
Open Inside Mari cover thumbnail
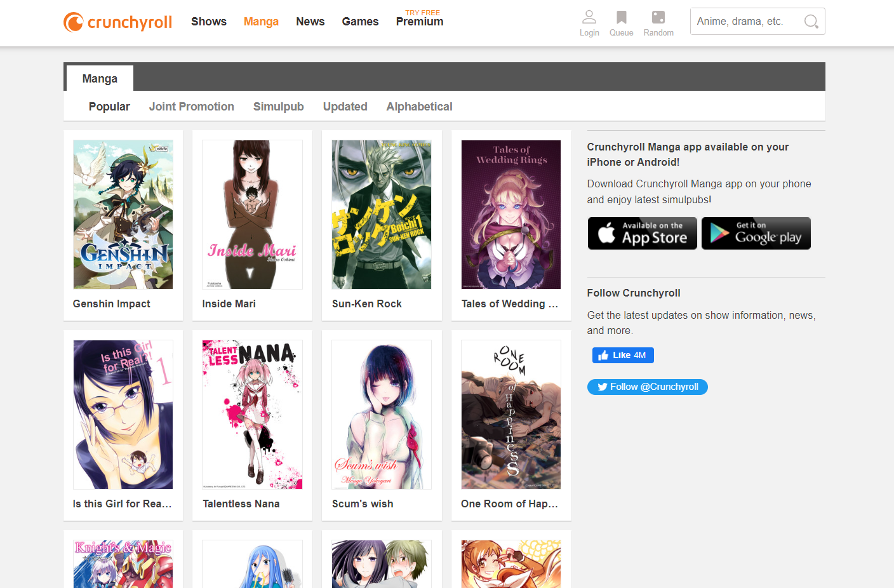pos(252,215)
